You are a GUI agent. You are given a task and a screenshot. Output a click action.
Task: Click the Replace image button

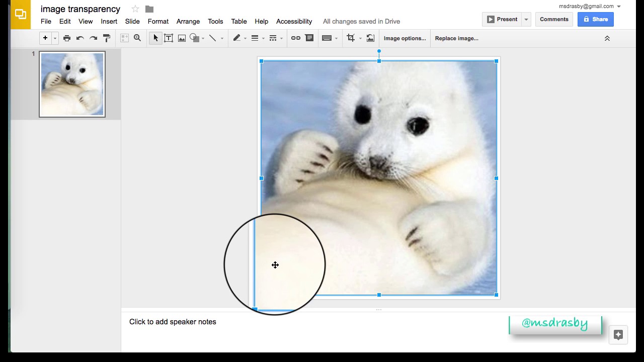pos(457,38)
